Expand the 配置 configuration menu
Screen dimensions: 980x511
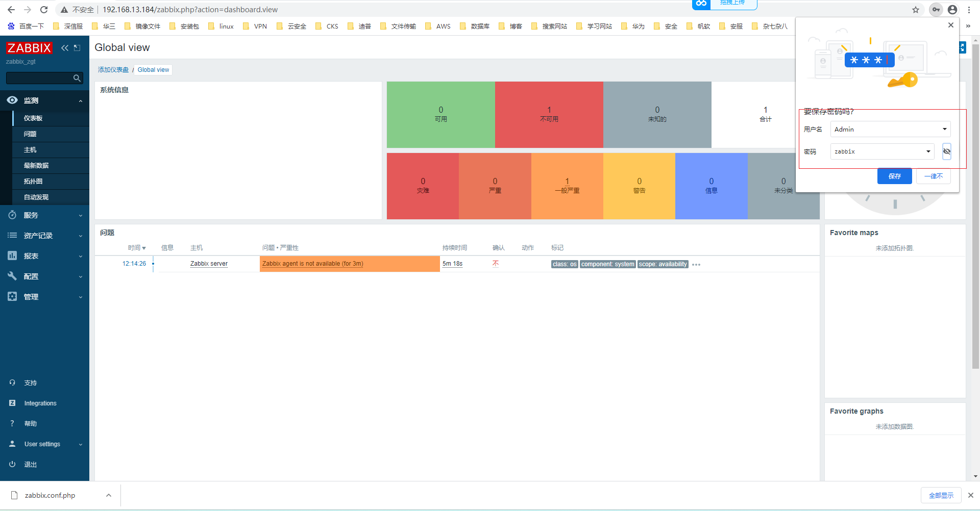[44, 276]
